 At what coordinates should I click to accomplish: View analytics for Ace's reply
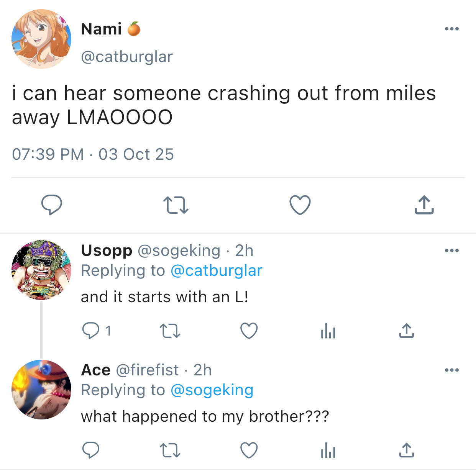point(328,450)
